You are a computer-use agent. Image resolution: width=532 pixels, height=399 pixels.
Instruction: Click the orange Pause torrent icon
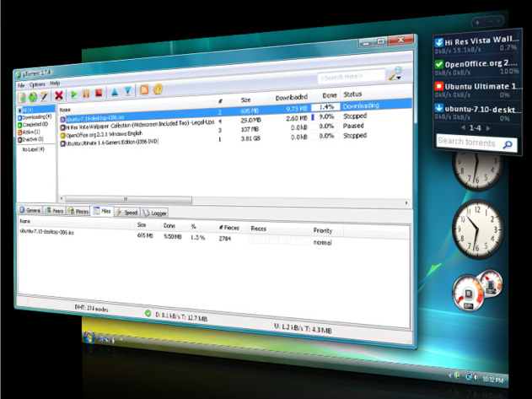[86, 94]
